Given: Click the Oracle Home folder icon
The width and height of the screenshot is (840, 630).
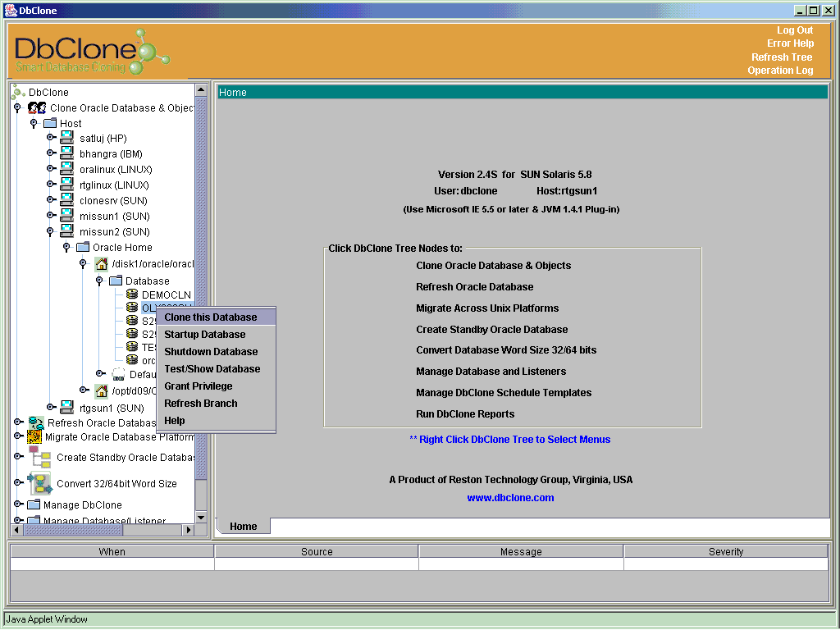Looking at the screenshot, I should point(83,247).
